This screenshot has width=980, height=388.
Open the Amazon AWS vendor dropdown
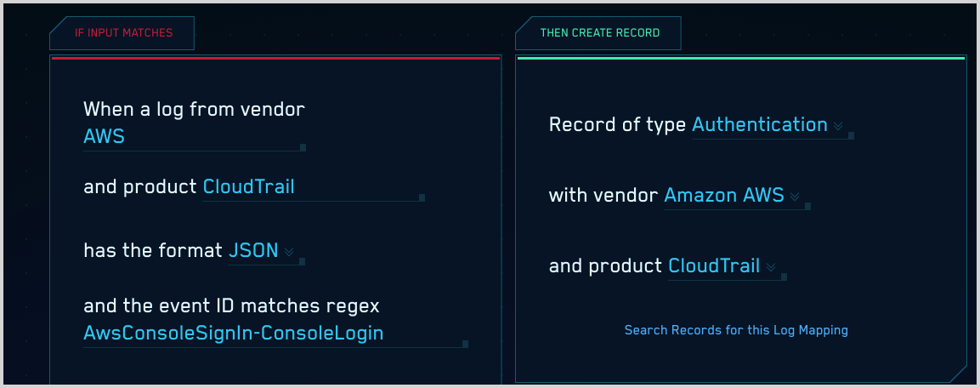tap(737, 197)
